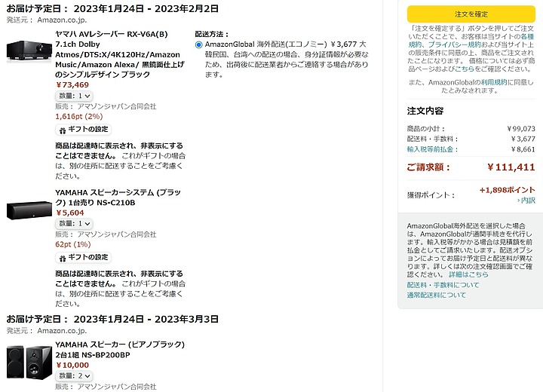The width and height of the screenshot is (543, 392).
Task: Open the Yamaha RX-V6A receiver thumbnail
Action: tap(29, 51)
